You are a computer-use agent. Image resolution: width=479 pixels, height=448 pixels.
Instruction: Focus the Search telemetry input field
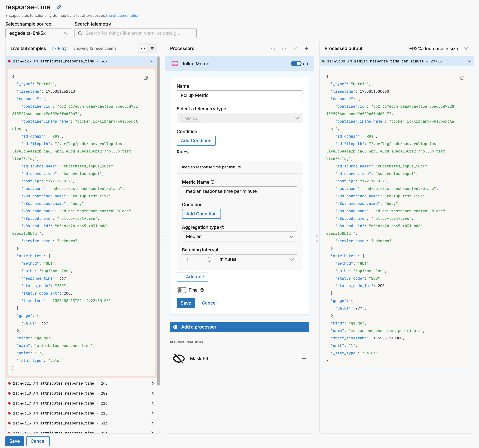point(135,33)
